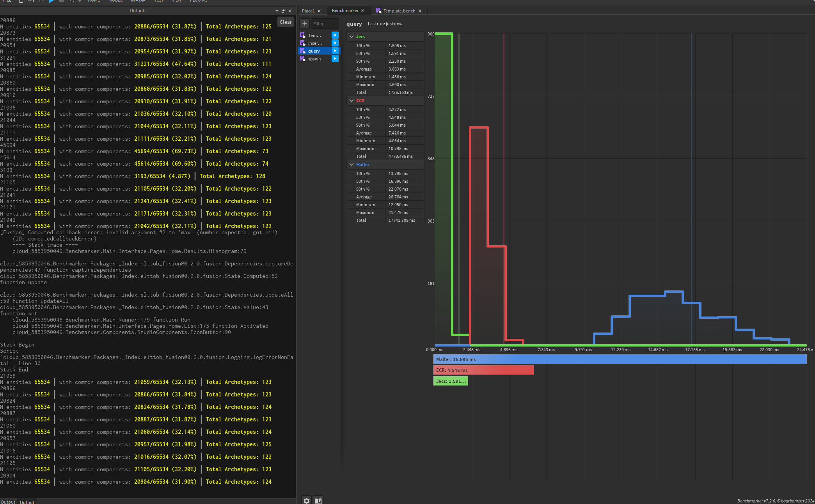Open the Output panel dropdown arrow

[277, 11]
